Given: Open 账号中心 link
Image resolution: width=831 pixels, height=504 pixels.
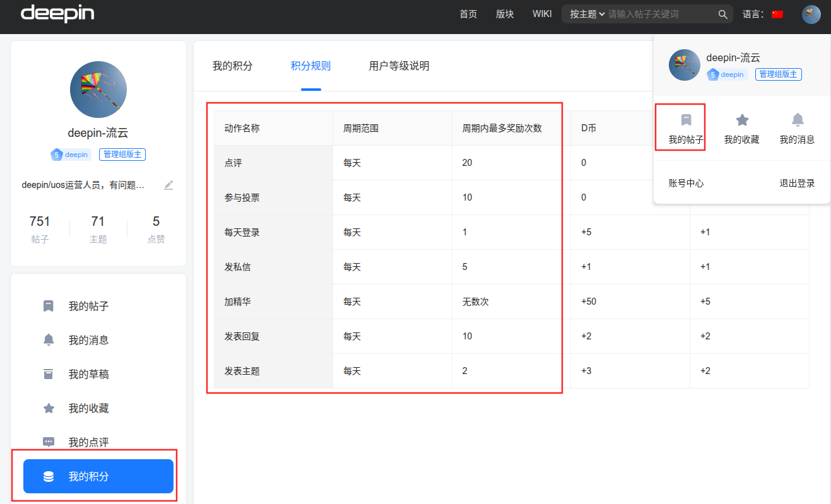Looking at the screenshot, I should click(x=687, y=183).
